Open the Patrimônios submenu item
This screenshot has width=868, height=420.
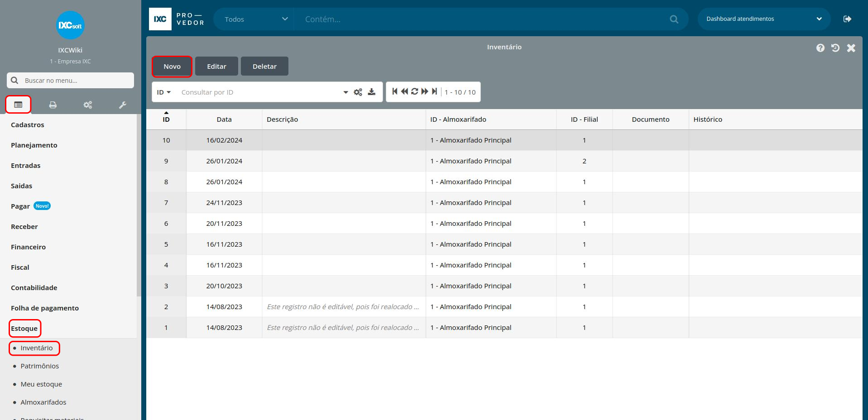[x=40, y=366]
